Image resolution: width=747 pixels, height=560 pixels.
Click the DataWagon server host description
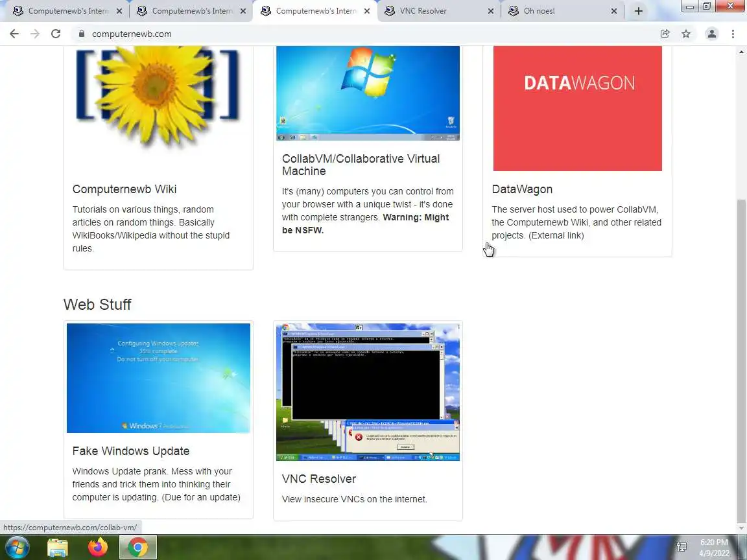tap(576, 222)
